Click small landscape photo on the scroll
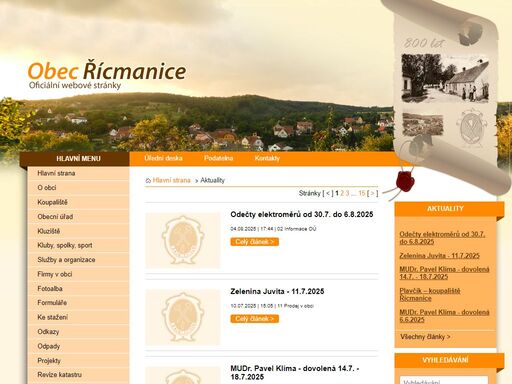The width and height of the screenshot is (512, 384). [423, 124]
